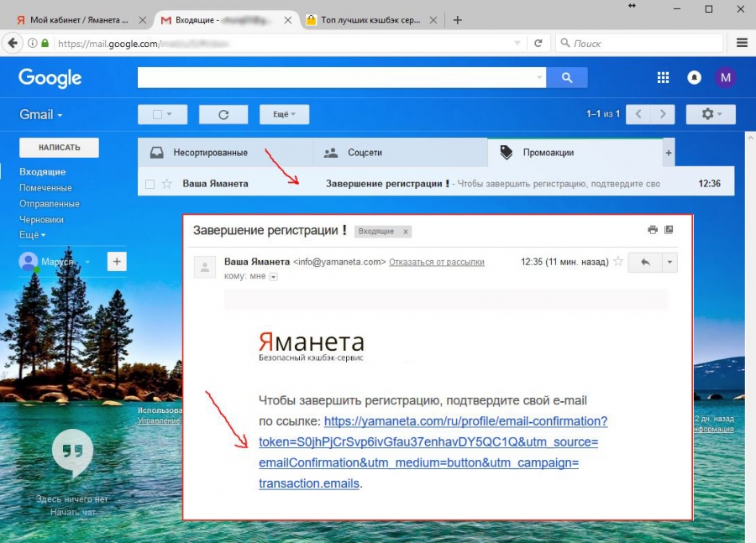Click the sender's profile picture placeholder
Viewport: 756px width, 543px height.
[x=205, y=267]
